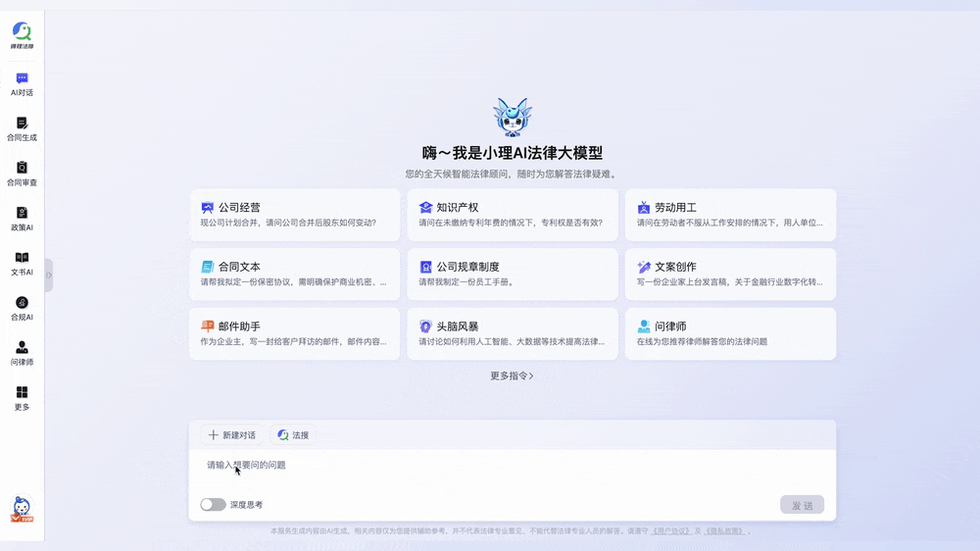Click the question input field 请输入想要问的问题
Screen dimensions: 980x551
coord(513,471)
